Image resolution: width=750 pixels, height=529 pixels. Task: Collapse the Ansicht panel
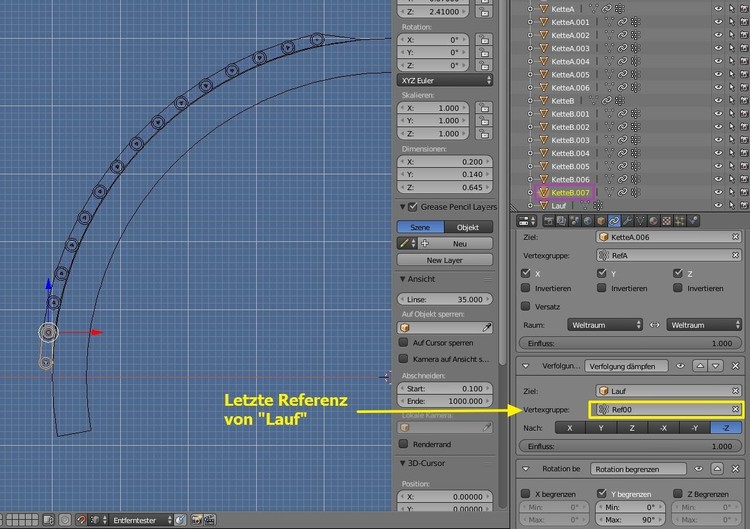402,279
